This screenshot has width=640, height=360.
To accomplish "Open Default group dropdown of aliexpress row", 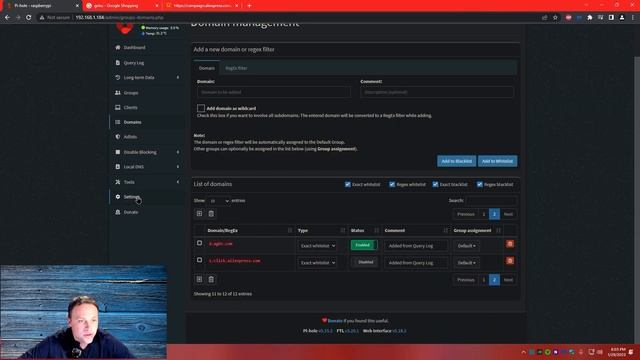I will pyautogui.click(x=467, y=263).
